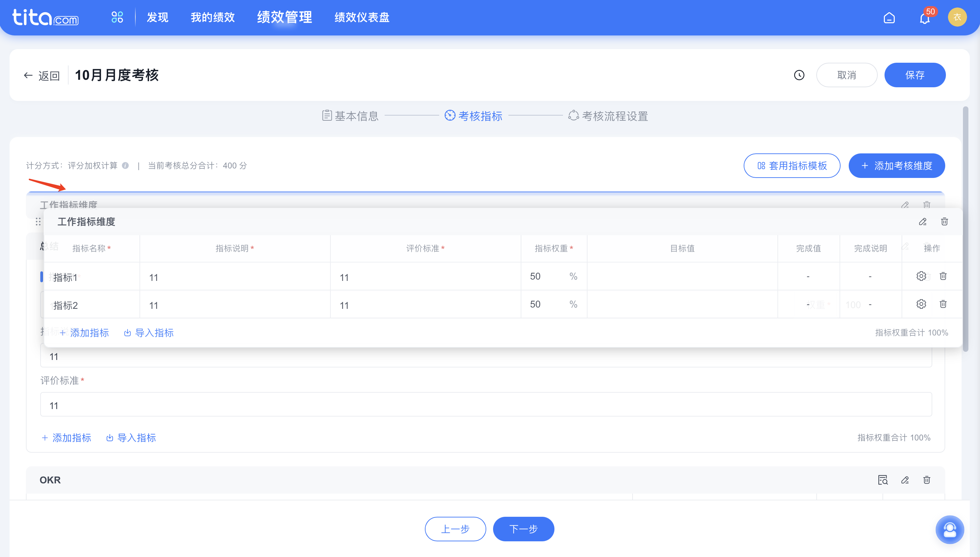
Task: Click 上一步 button
Action: click(x=455, y=529)
